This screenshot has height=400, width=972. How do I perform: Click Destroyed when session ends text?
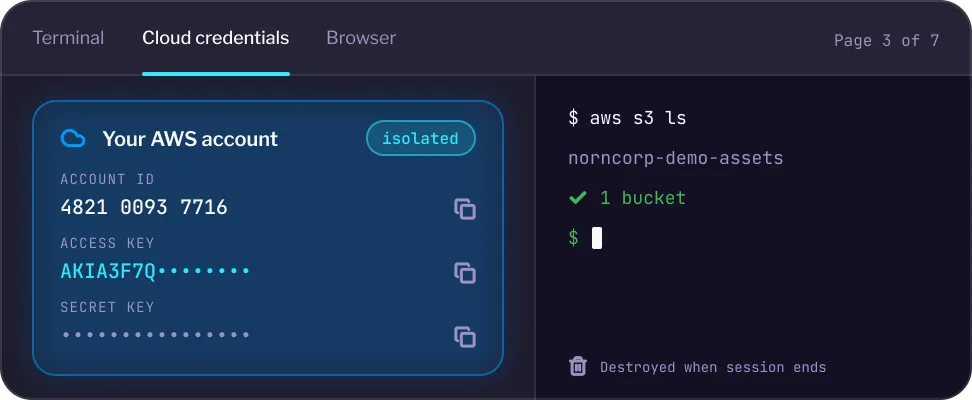pos(713,367)
